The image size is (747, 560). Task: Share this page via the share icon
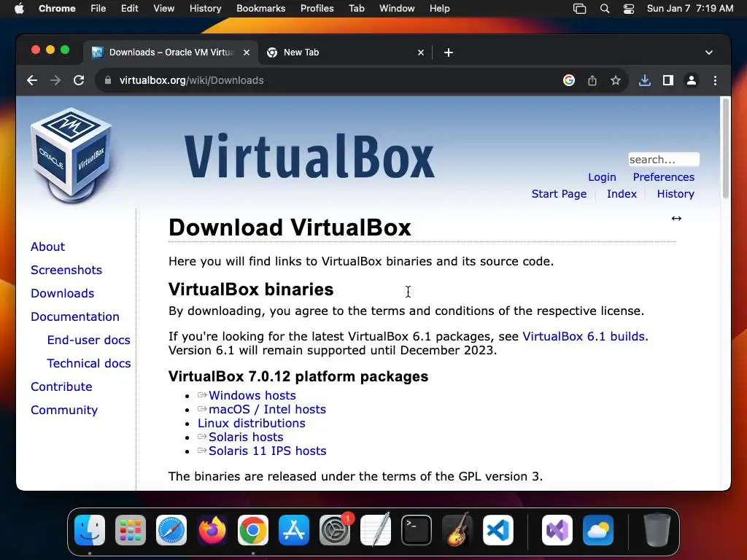click(592, 80)
